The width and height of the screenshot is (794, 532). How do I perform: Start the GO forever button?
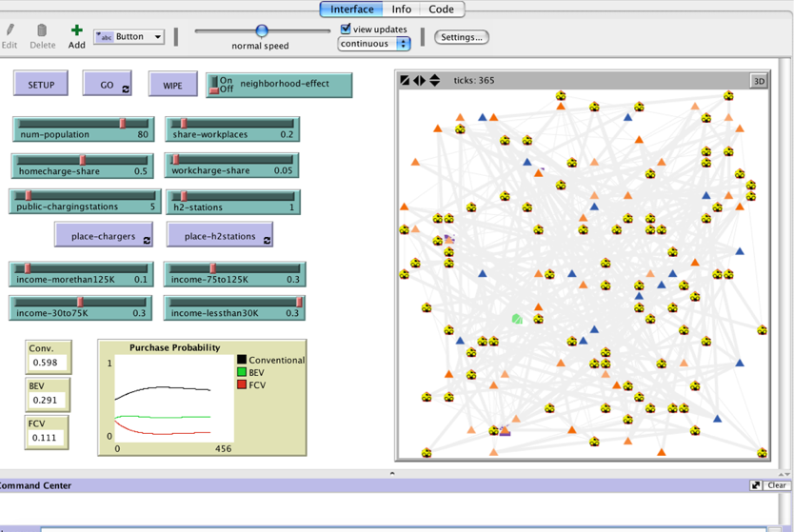(107, 85)
